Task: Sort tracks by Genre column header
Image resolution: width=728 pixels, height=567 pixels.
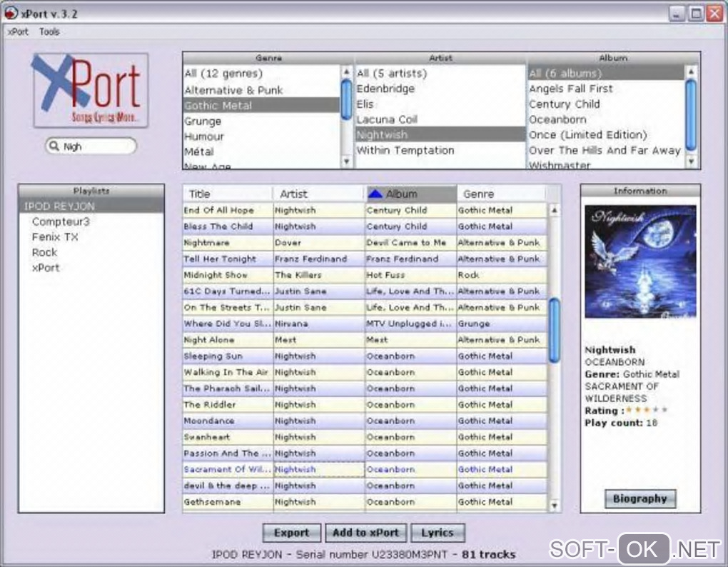Action: click(x=502, y=194)
